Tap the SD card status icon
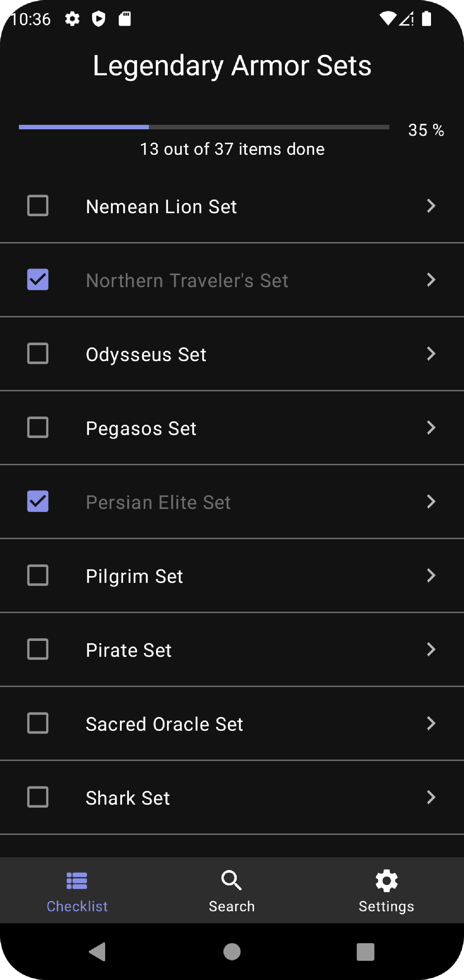Image resolution: width=464 pixels, height=980 pixels. click(x=125, y=19)
